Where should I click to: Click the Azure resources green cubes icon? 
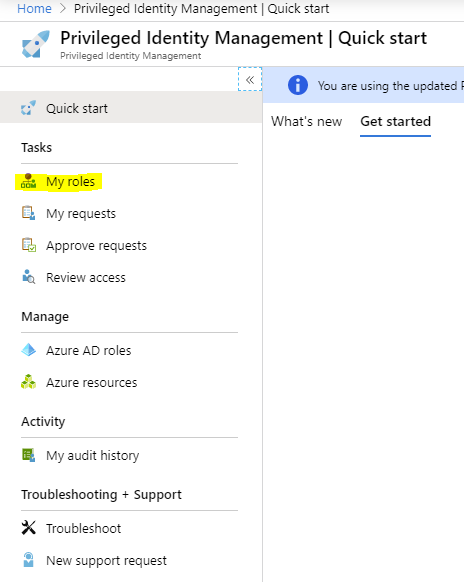click(x=29, y=382)
